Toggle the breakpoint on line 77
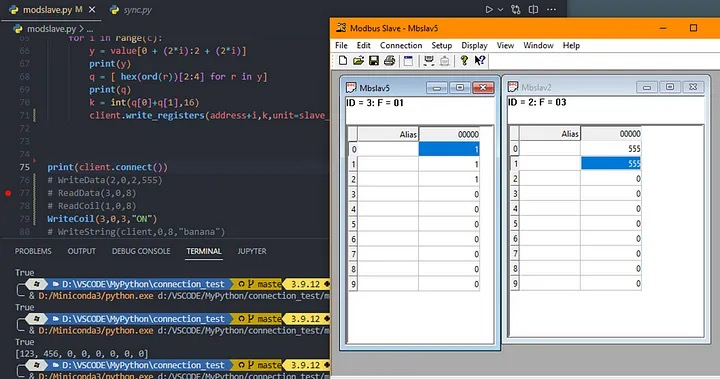This screenshot has width=720, height=379. [x=8, y=193]
